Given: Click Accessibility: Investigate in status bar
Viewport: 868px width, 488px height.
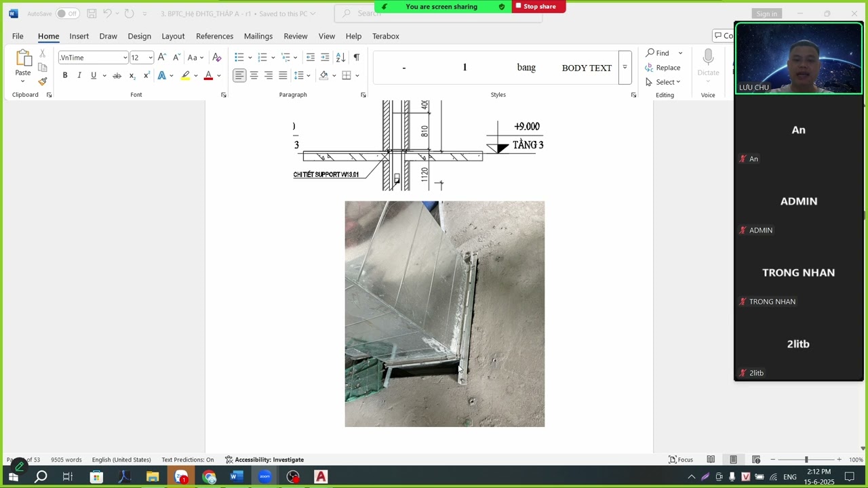Looking at the screenshot, I should (x=264, y=460).
